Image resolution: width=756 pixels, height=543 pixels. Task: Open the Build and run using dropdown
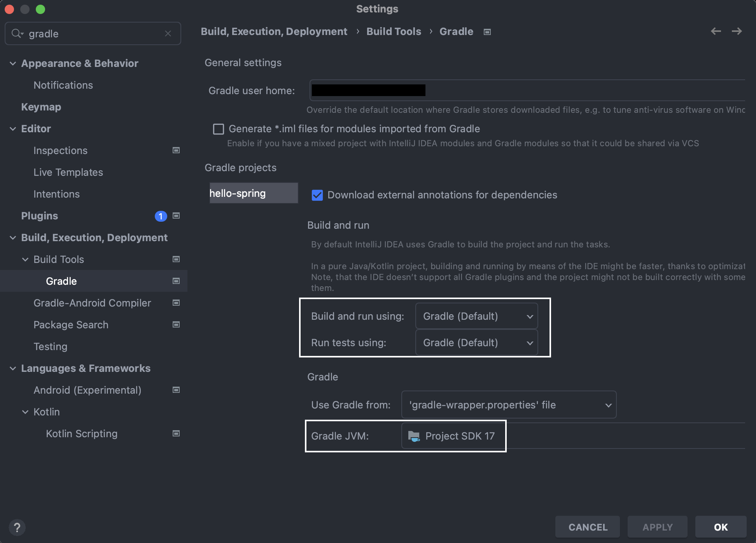click(476, 316)
